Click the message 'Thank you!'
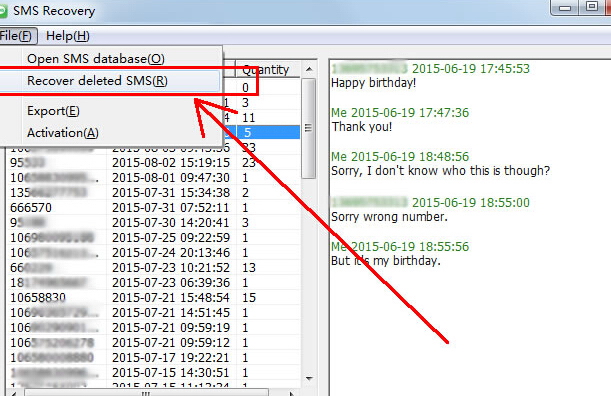The width and height of the screenshot is (611, 396). 362,127
